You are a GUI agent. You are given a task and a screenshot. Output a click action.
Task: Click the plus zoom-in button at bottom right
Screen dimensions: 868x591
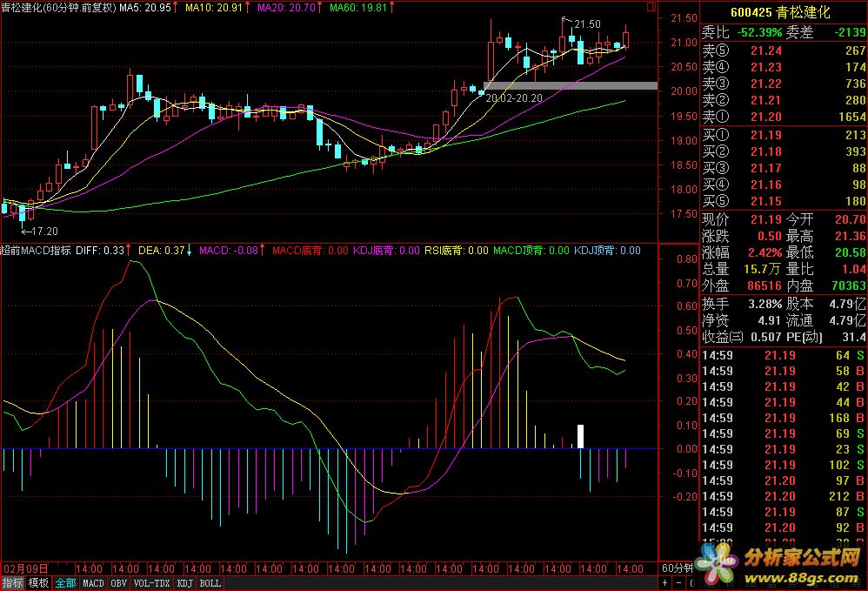pyautogui.click(x=664, y=582)
